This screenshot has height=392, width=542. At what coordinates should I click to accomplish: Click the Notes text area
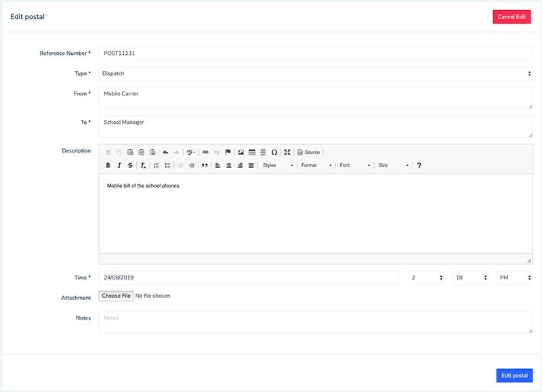[316, 322]
